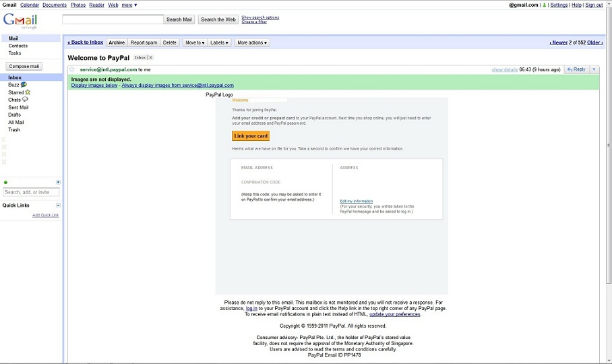
Task: Go to Older message
Action: tap(595, 42)
